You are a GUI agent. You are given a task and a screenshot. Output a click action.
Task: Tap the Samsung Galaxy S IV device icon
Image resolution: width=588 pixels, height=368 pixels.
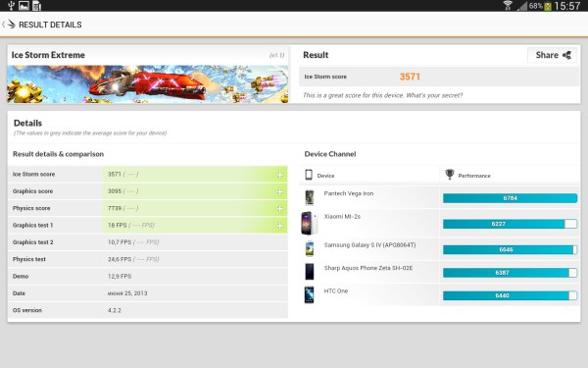click(310, 249)
